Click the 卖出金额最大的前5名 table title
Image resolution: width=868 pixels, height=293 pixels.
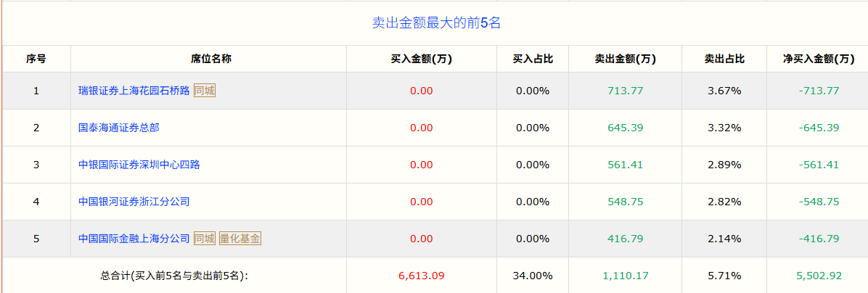[x=436, y=22]
